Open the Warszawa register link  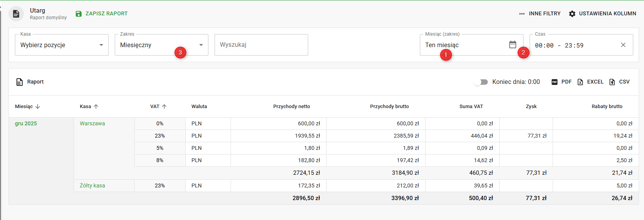point(92,123)
